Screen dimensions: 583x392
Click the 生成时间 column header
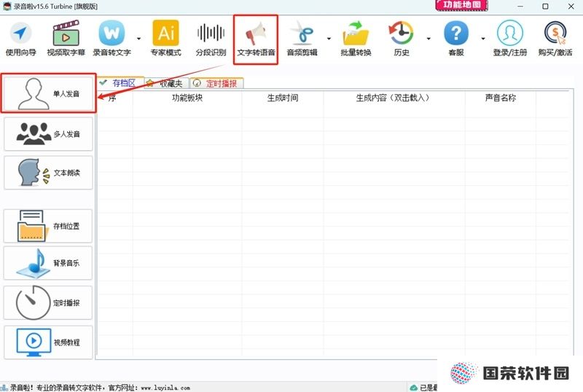(283, 98)
